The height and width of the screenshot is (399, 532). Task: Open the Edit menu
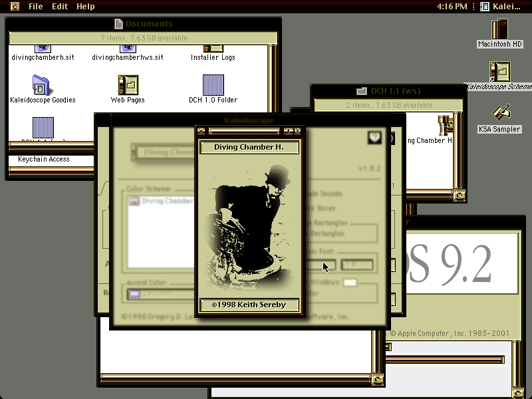point(60,7)
